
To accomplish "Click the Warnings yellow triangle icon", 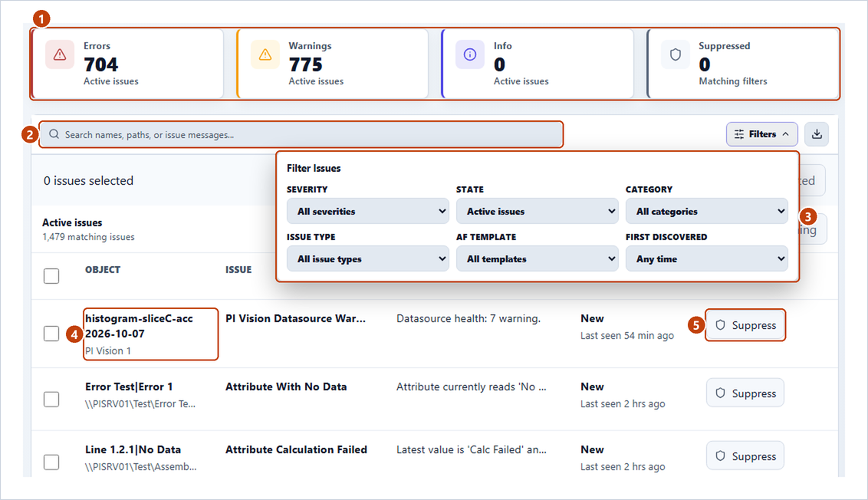I will [x=265, y=54].
